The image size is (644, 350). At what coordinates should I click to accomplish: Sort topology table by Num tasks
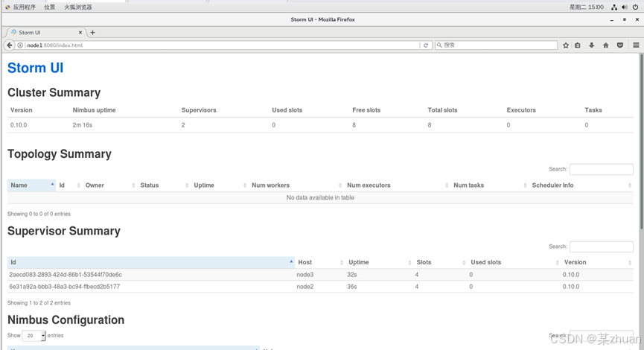pos(490,185)
